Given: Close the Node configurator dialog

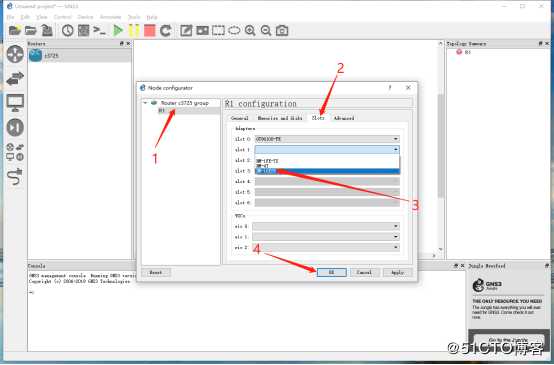Looking at the screenshot, I should click(408, 88).
